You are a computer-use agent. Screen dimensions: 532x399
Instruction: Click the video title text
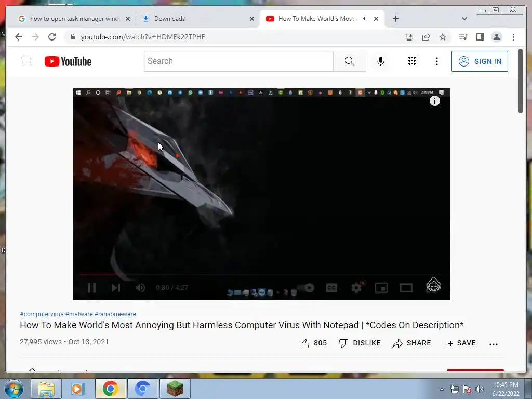pos(242,325)
